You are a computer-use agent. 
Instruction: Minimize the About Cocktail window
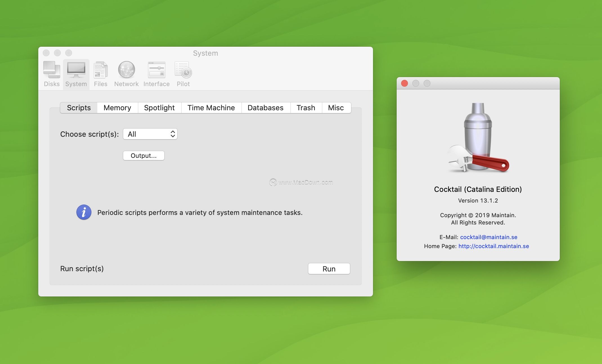click(x=416, y=83)
